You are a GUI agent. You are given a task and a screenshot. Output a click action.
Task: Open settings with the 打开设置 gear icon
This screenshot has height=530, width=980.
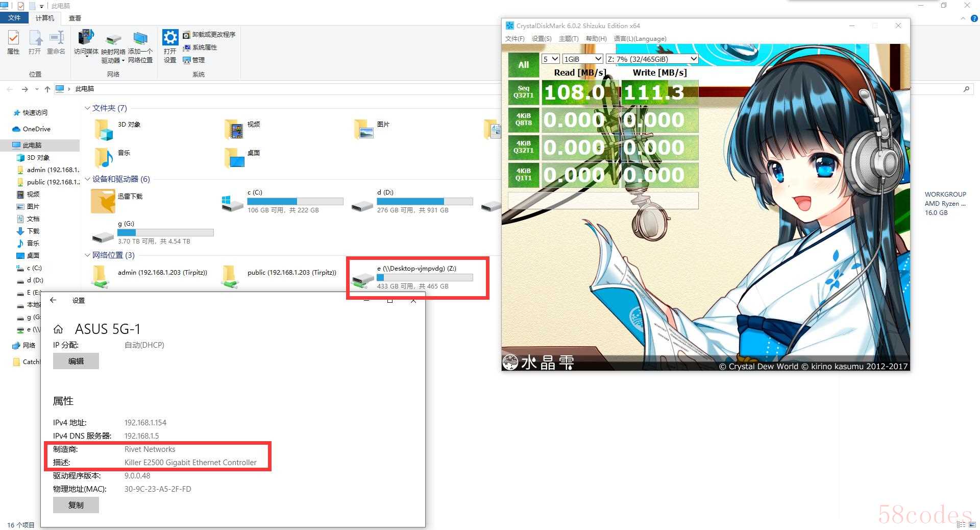[x=170, y=47]
